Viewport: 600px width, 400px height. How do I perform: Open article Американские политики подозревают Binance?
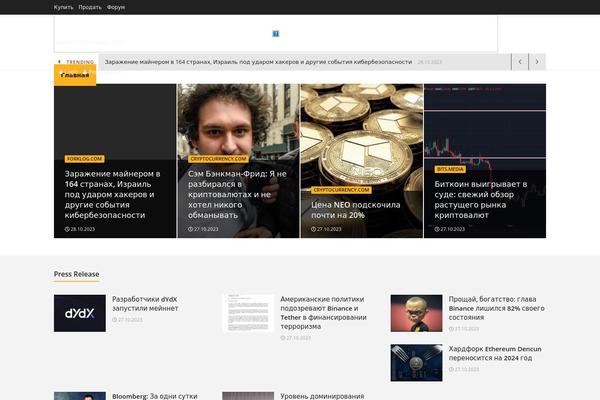(323, 313)
